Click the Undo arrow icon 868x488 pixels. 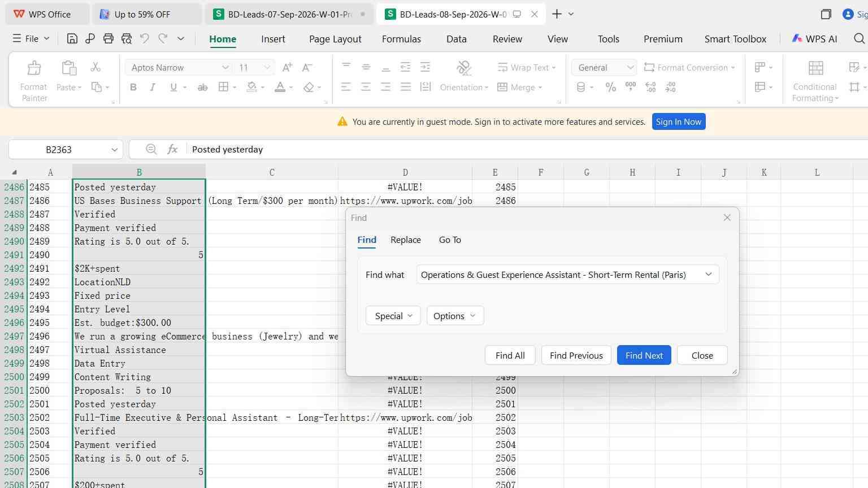145,38
